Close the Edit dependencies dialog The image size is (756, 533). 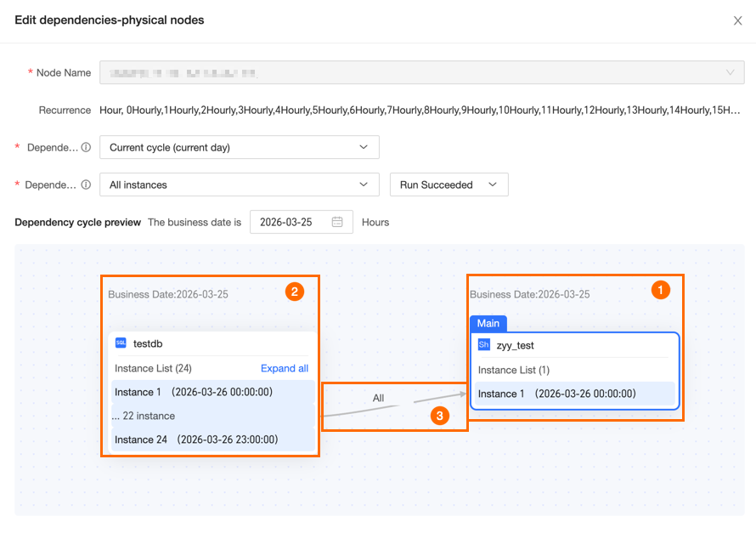coord(737,20)
